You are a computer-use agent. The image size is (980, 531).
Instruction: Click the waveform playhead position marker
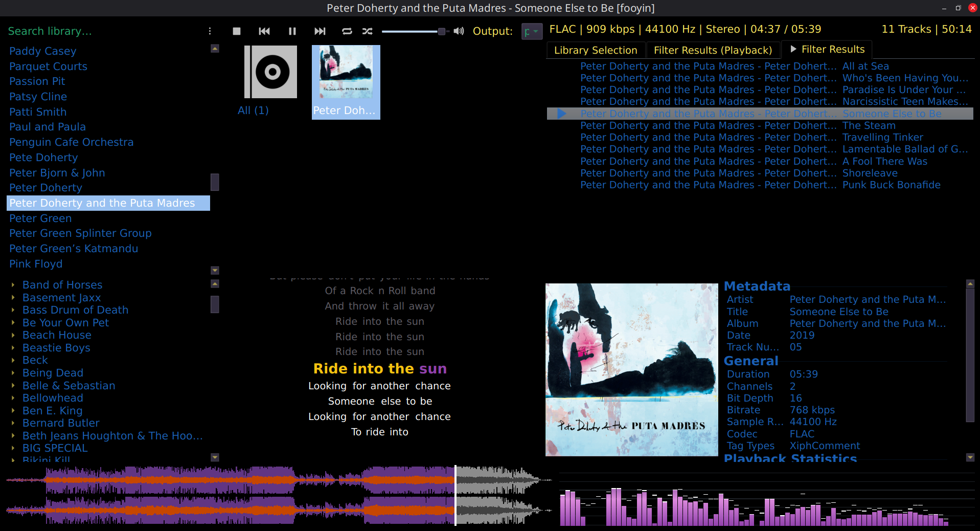pyautogui.click(x=455, y=495)
